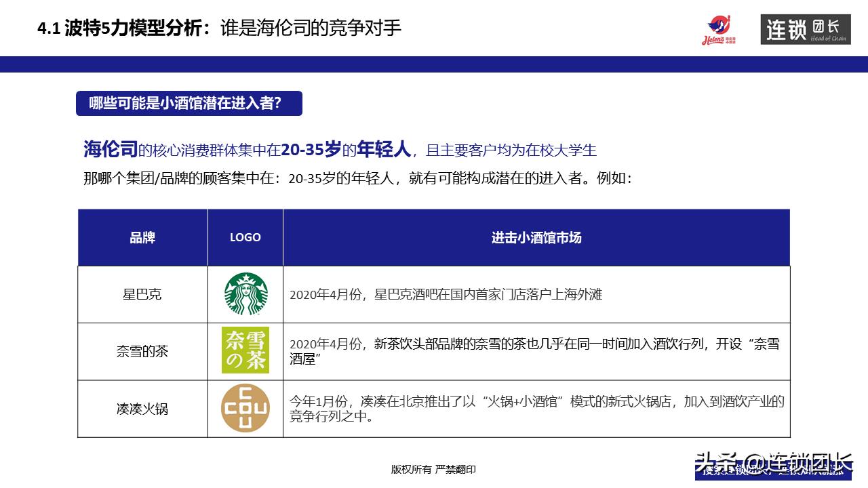Click the 版权所有 严禁翻印 footer text

pos(433,469)
